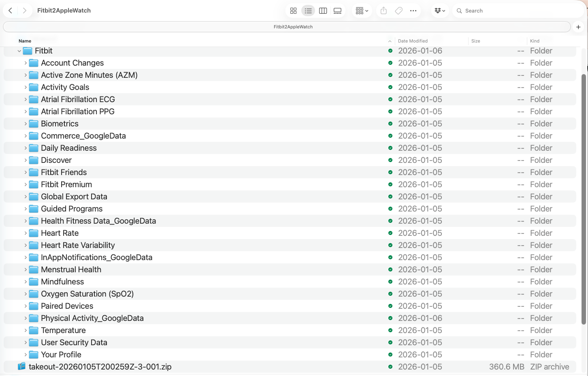The height and width of the screenshot is (376, 588).
Task: Select the takeout zip archive icon
Action: point(21,366)
